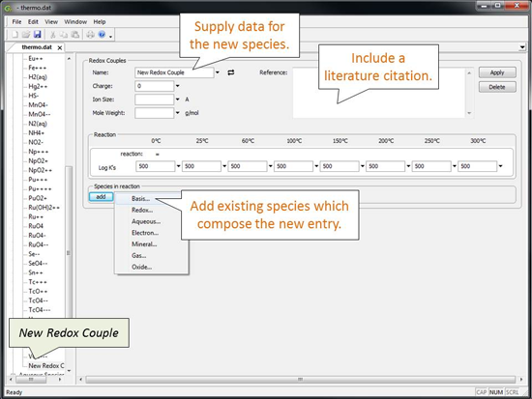Viewport: 532px width, 399px height.
Task: Click the Cut scissors toolbar icon
Action: tap(52, 34)
